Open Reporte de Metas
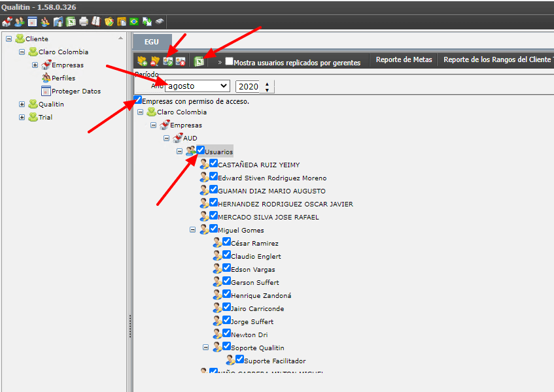The width and height of the screenshot is (554, 392). 404,59
